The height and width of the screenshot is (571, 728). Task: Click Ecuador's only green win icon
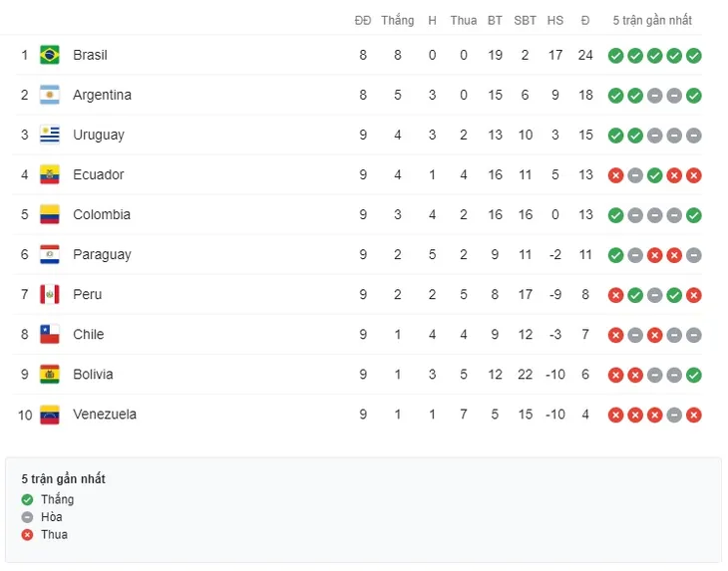pos(654,175)
